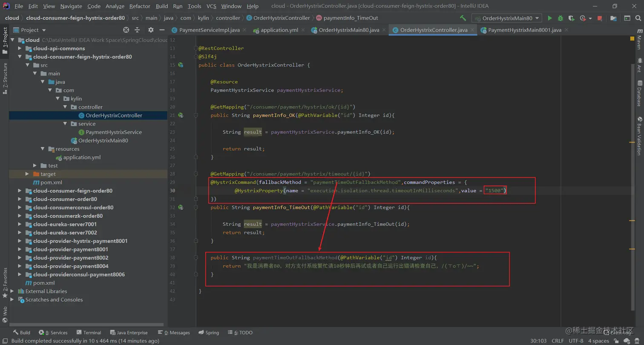Image resolution: width=644 pixels, height=345 pixels.
Task: Build the project using the hammer icon
Action: click(x=463, y=18)
